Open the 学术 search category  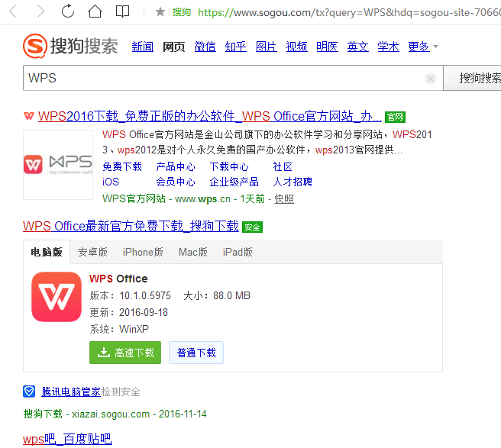click(388, 47)
